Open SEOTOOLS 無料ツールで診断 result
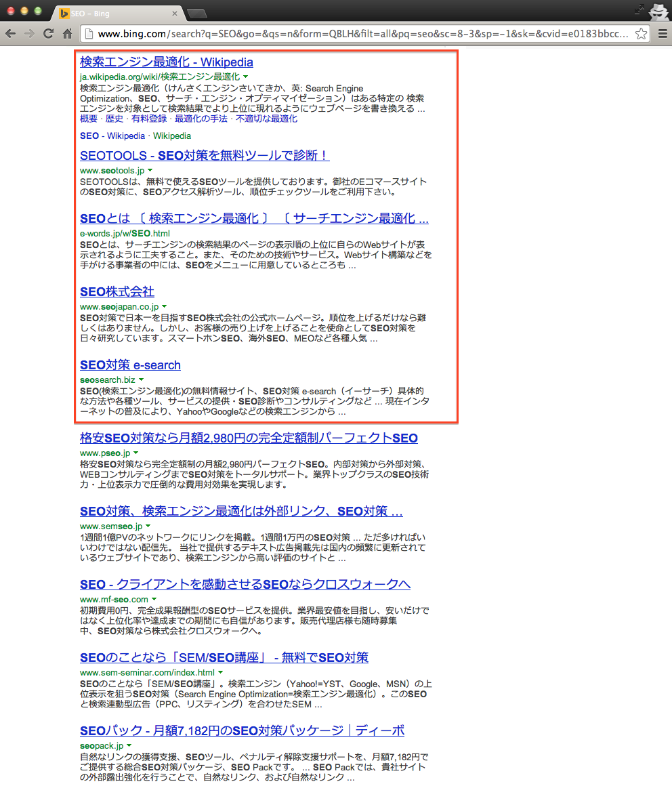 [205, 155]
